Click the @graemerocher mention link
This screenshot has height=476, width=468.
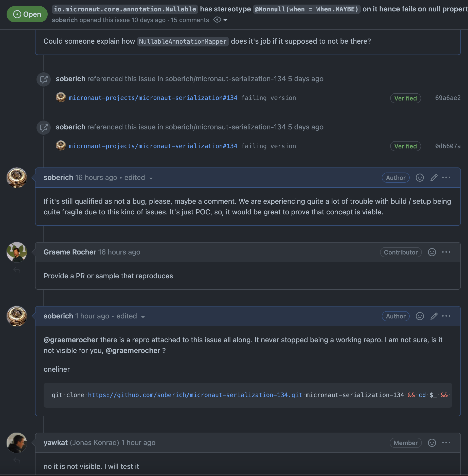pyautogui.click(x=70, y=340)
